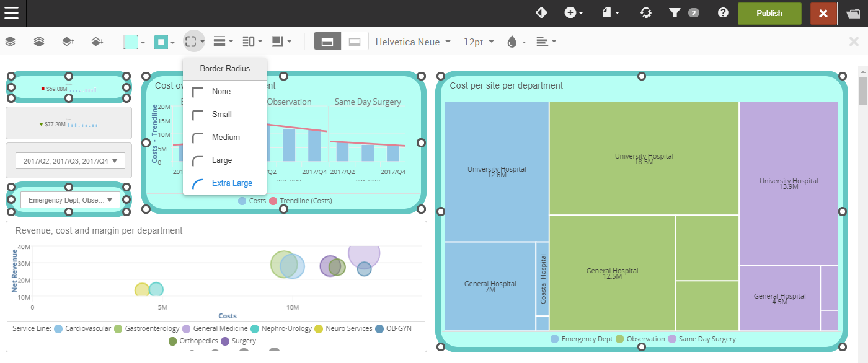Open the light cyan background color swatch

pos(131,42)
